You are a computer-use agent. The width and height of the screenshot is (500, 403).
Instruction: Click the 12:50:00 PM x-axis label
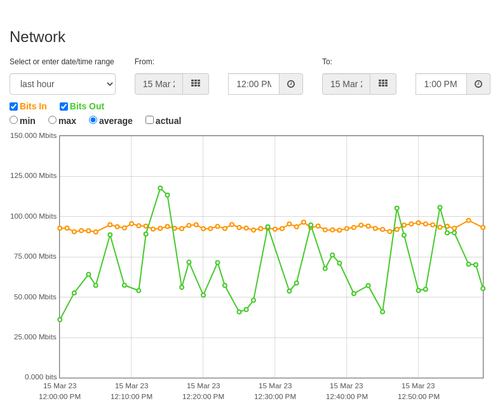419,397
